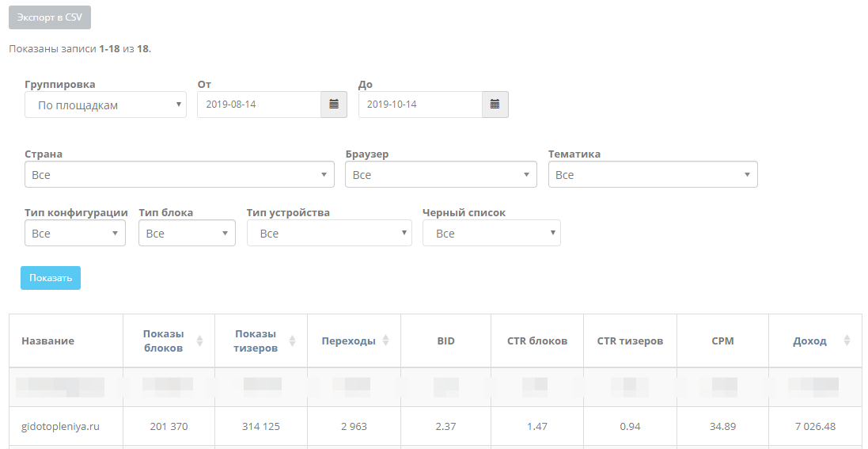The height and width of the screenshot is (449, 868).
Task: Open the Группировка dropdown
Action: [x=105, y=105]
